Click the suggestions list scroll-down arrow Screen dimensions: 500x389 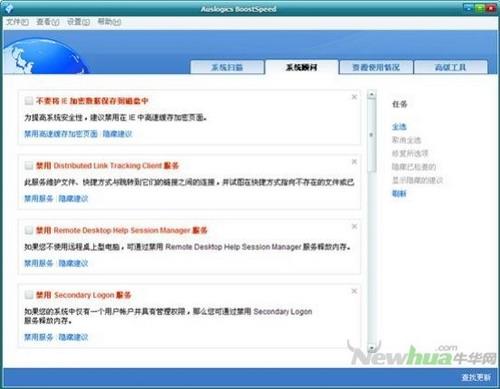coord(372,348)
